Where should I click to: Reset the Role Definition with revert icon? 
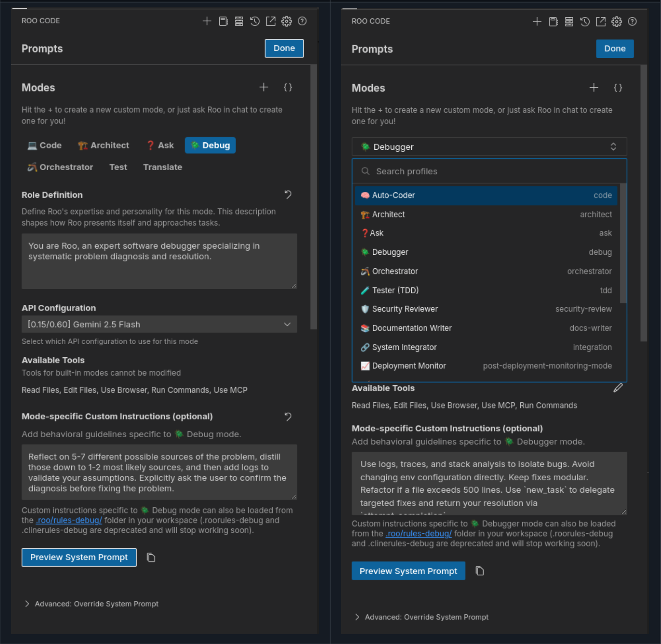[x=288, y=195]
